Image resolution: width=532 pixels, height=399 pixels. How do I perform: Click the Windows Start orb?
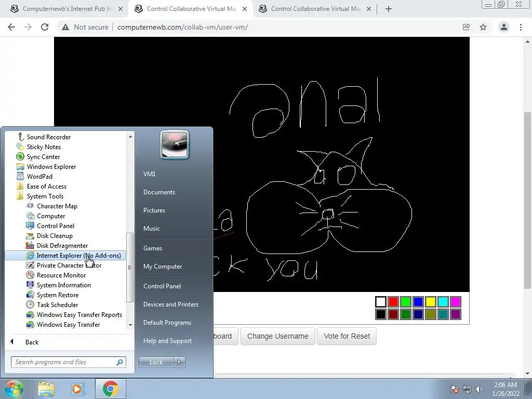coord(14,389)
